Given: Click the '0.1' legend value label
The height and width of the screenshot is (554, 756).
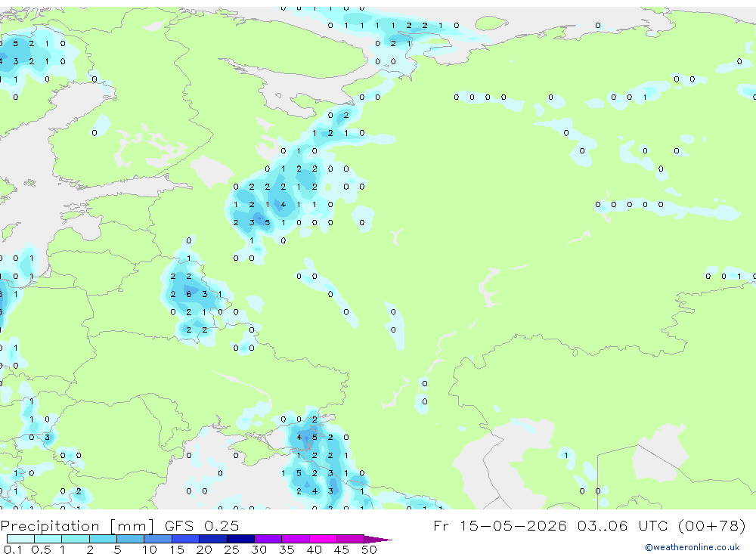Looking at the screenshot, I should [14, 549].
